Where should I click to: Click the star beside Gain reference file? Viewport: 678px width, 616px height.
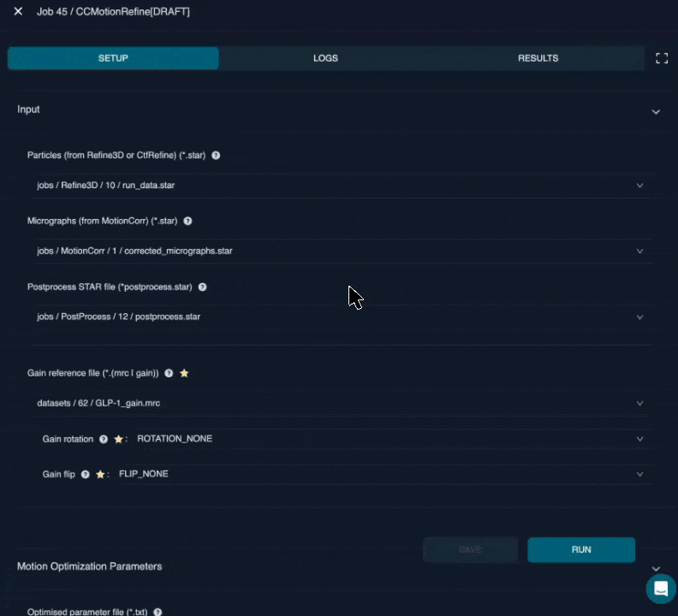click(184, 373)
